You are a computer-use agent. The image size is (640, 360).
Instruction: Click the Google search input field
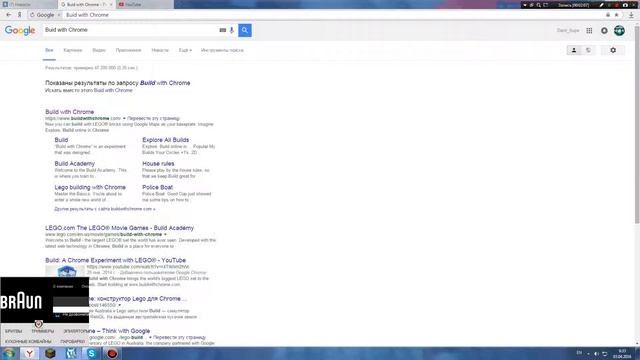coord(131,30)
